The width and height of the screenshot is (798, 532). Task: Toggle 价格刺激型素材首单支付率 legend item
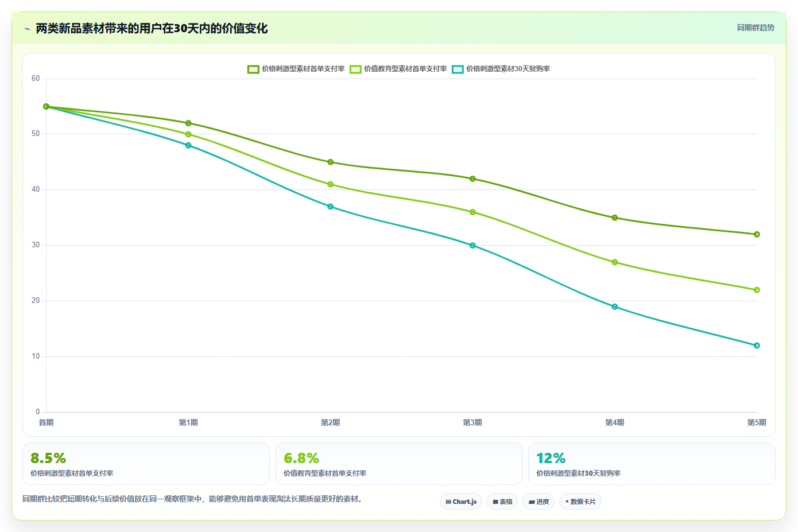[296, 69]
